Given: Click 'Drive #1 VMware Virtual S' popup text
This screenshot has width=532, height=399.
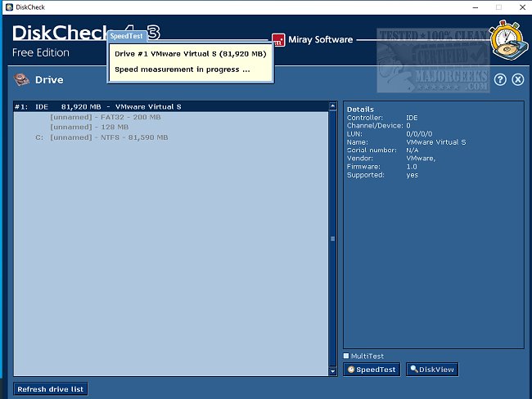Looking at the screenshot, I should [191, 54].
